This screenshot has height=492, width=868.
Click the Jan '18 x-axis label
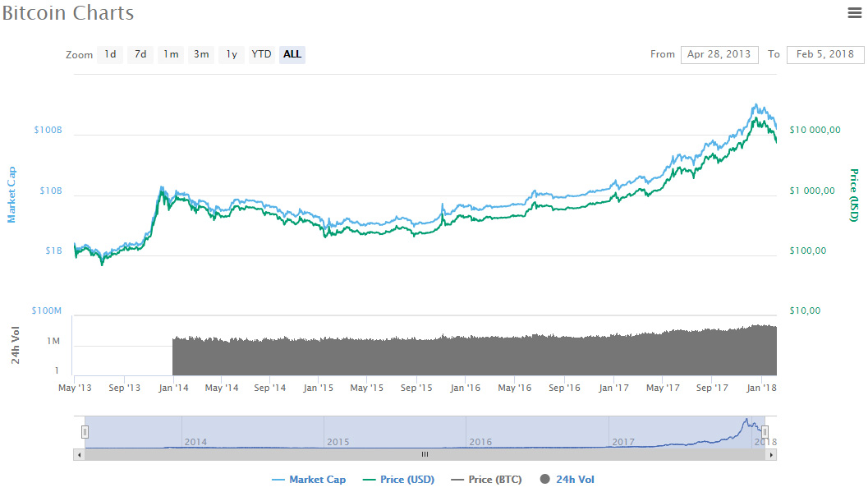click(761, 388)
